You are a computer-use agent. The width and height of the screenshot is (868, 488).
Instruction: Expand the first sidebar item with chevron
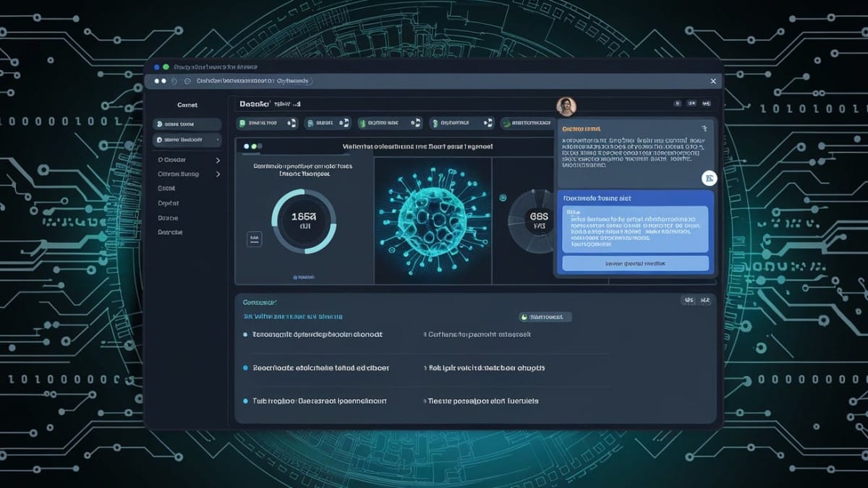[218, 160]
